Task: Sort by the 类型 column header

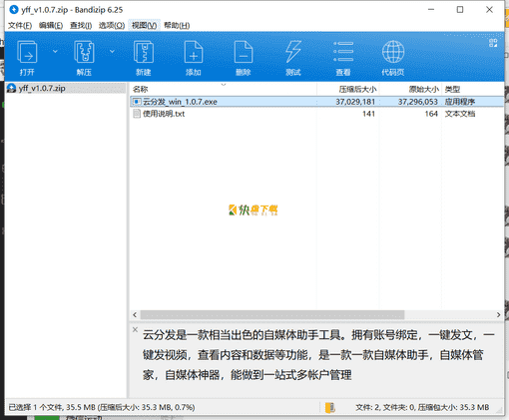Action: (x=473, y=89)
